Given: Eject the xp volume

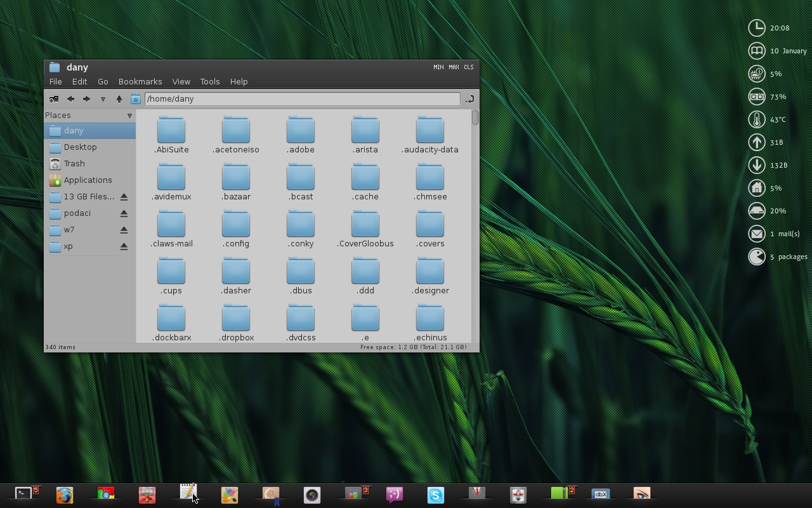Looking at the screenshot, I should point(124,246).
